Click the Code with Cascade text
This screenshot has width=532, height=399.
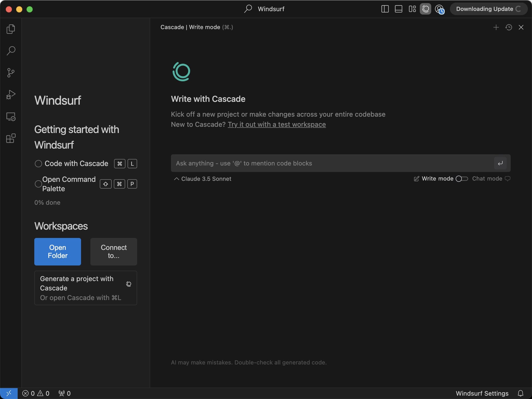[x=76, y=163]
